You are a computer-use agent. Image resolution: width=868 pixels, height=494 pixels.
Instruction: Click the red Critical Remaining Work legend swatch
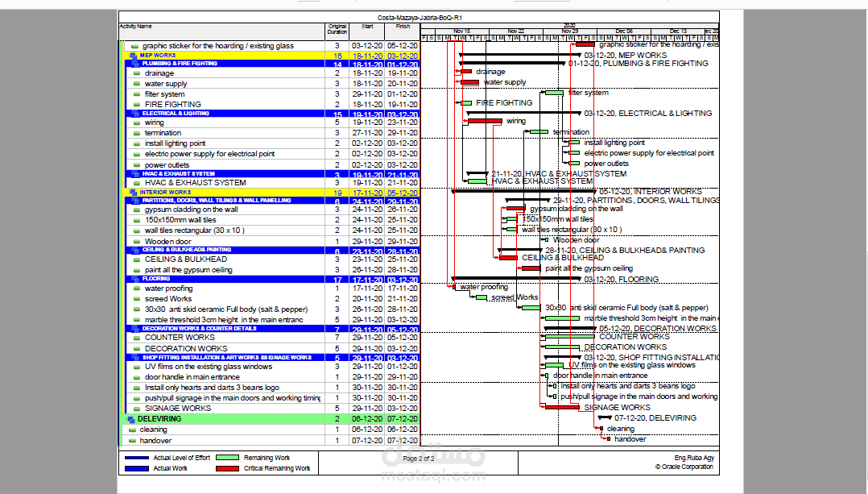pyautogui.click(x=228, y=468)
